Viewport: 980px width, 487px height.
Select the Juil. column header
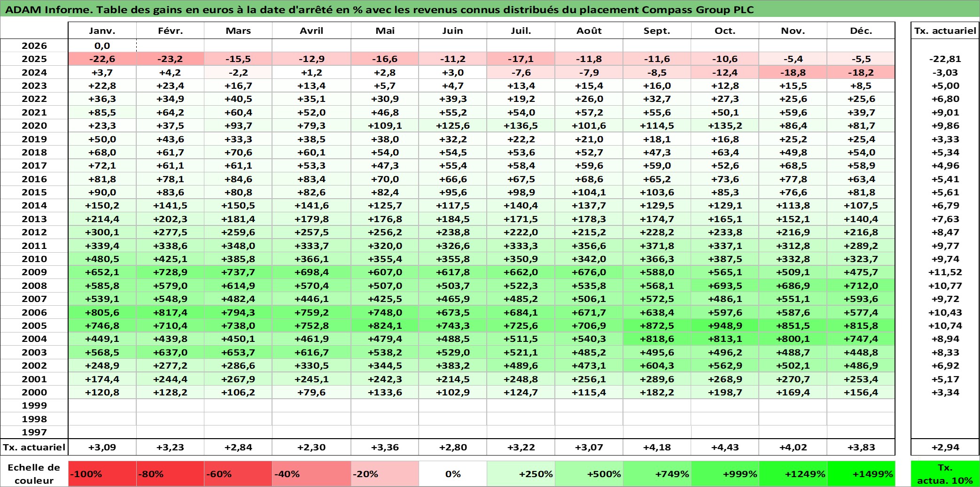pos(521,31)
